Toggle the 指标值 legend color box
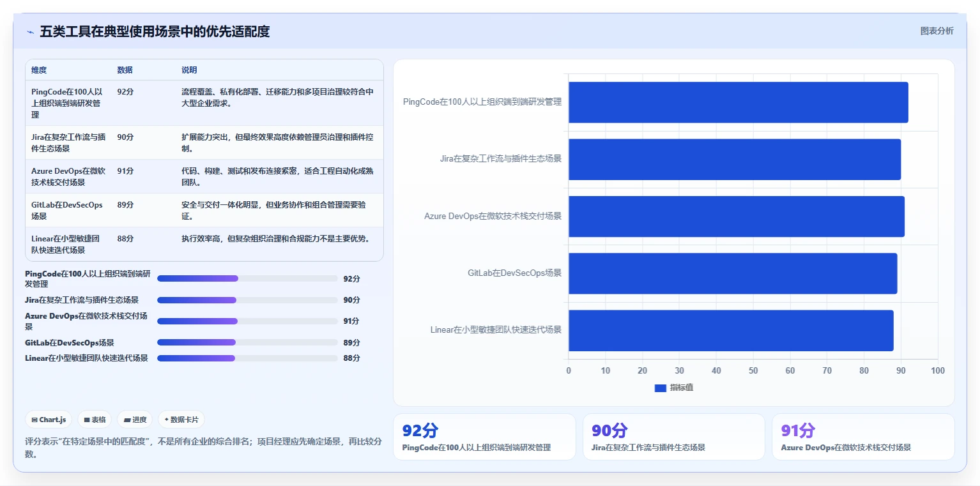 click(661, 388)
